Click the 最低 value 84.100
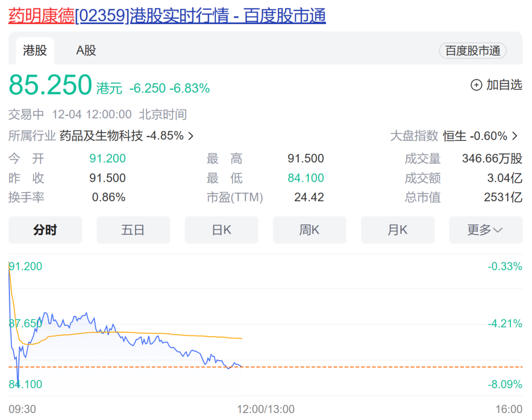 306,178
